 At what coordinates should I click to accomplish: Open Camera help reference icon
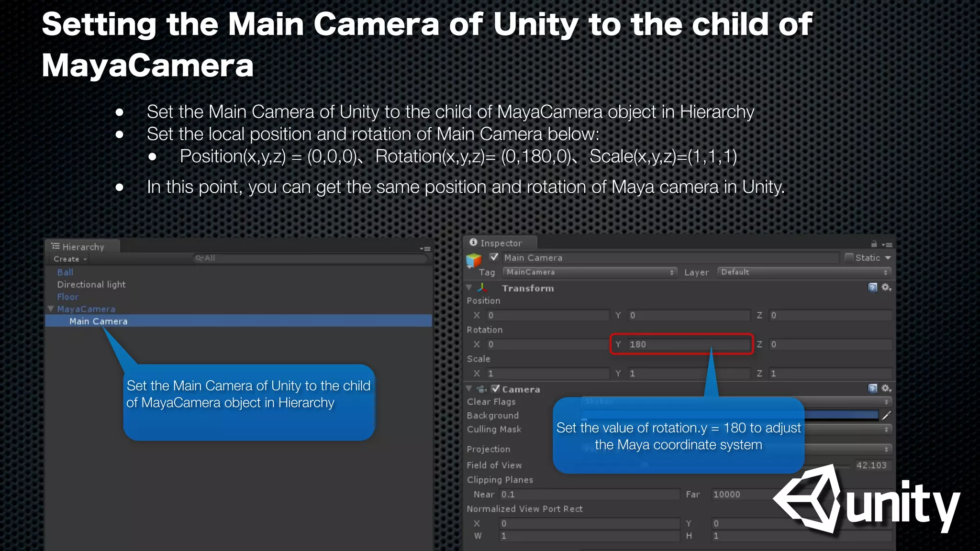click(x=872, y=388)
